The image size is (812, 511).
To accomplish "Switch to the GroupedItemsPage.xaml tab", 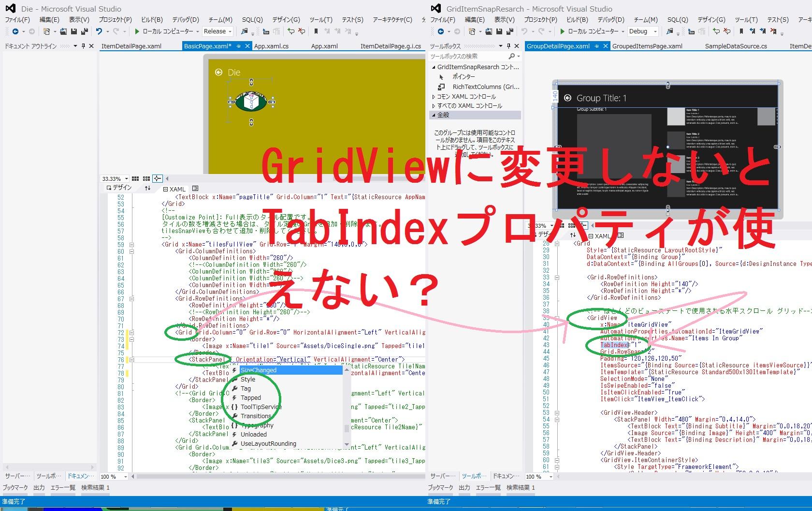I will [647, 46].
